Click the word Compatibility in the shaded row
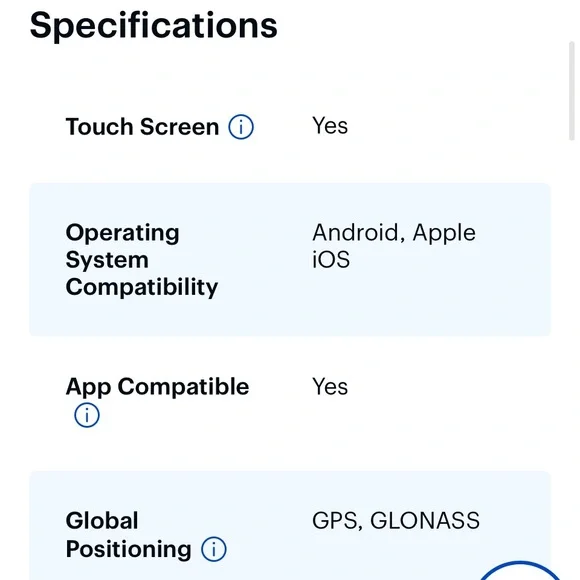580x580 pixels. [x=142, y=287]
